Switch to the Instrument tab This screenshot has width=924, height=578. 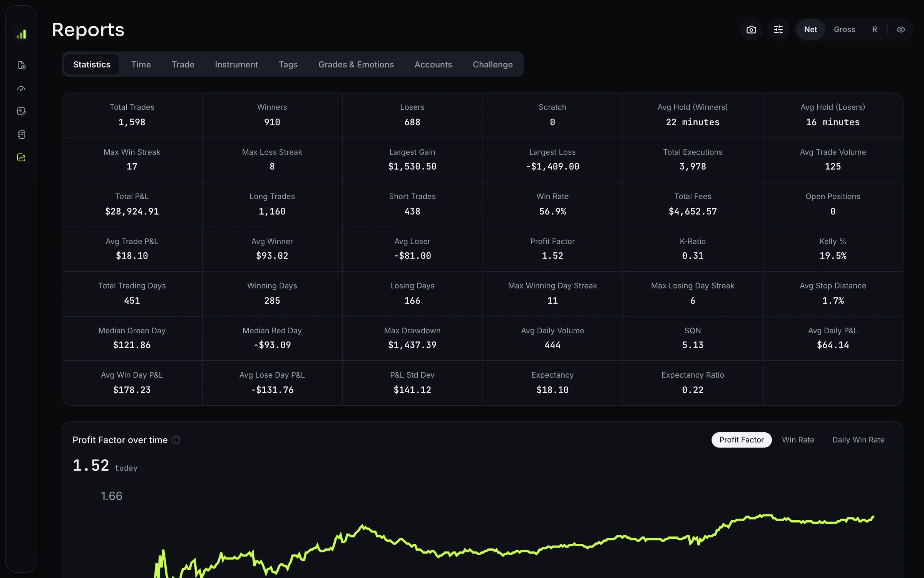coord(236,64)
